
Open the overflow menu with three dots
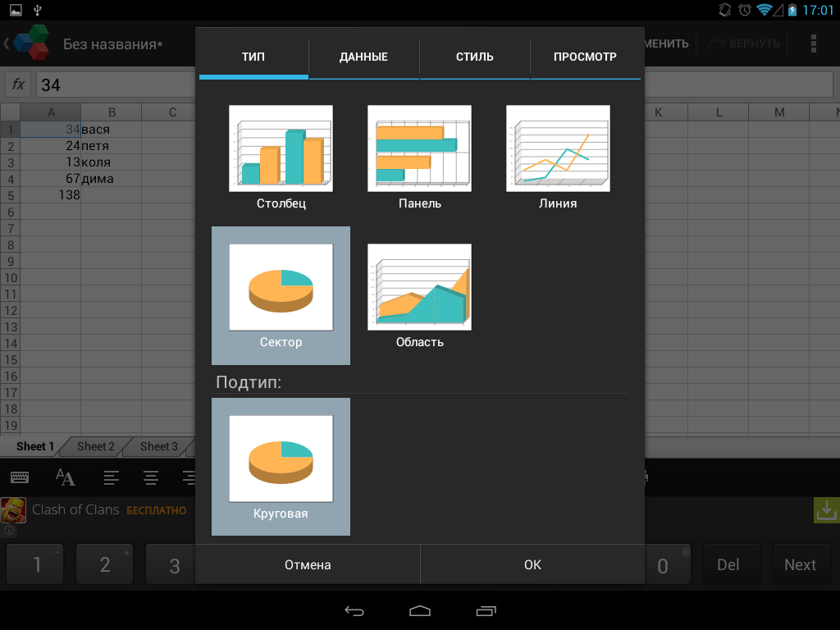click(813, 43)
